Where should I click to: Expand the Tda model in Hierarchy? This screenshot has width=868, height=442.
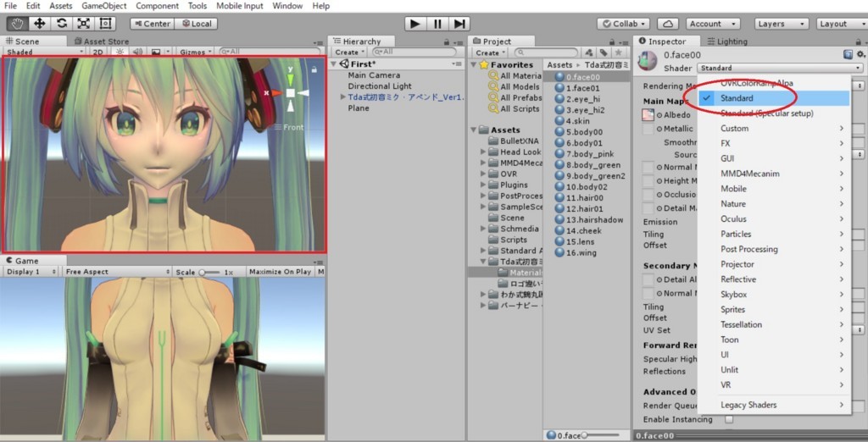coord(344,97)
